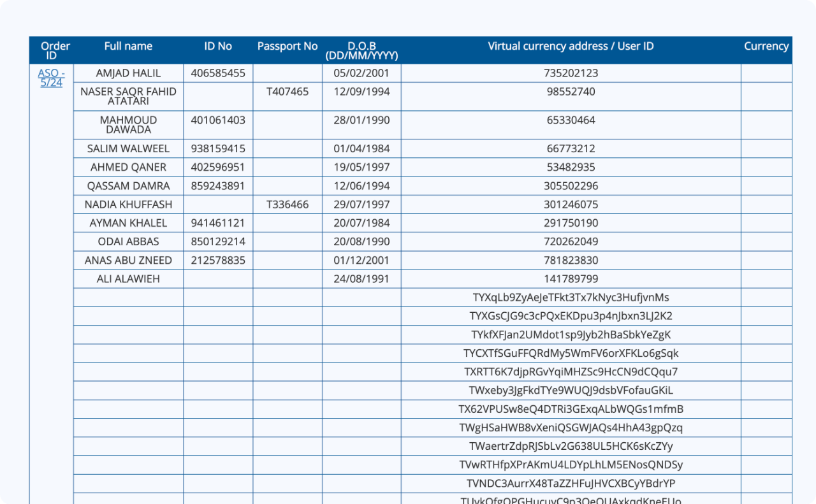Screen dimensions: 816x504
Task: Click the Passport No column header
Action: (287, 46)
